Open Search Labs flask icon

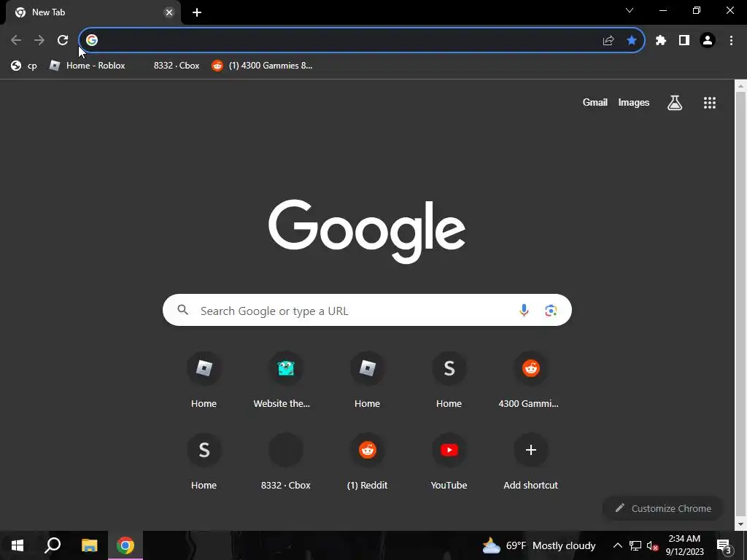point(675,102)
